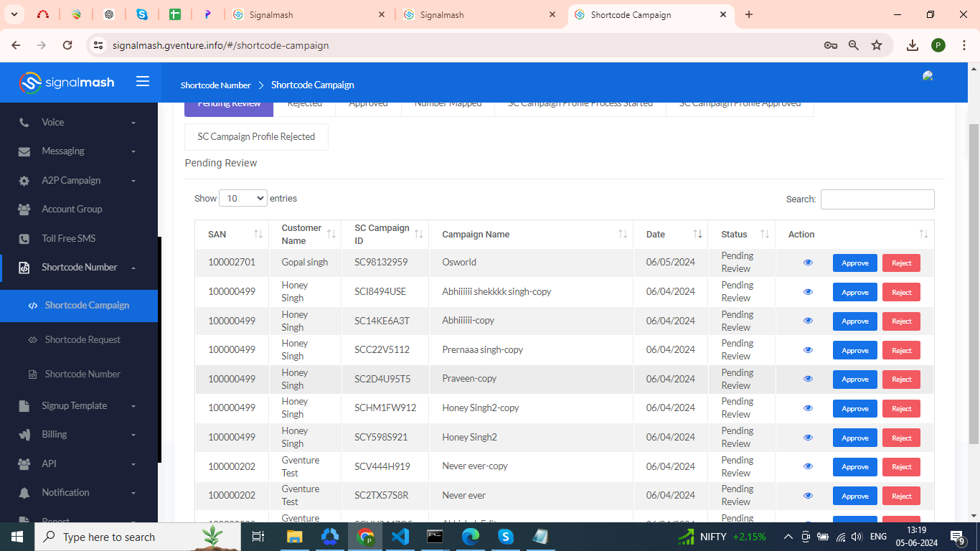This screenshot has height=551, width=980.
Task: View the Osworld campaign eye icon
Action: tap(808, 263)
